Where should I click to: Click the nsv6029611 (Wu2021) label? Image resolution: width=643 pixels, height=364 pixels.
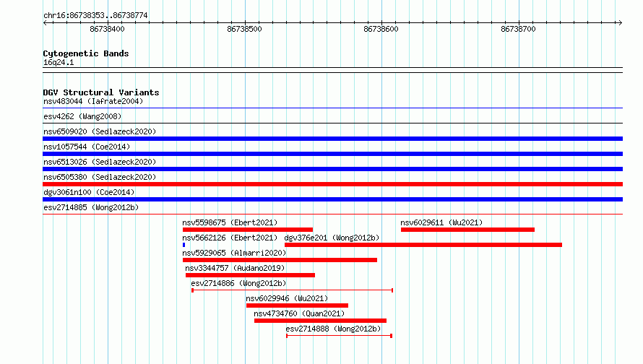441,222
